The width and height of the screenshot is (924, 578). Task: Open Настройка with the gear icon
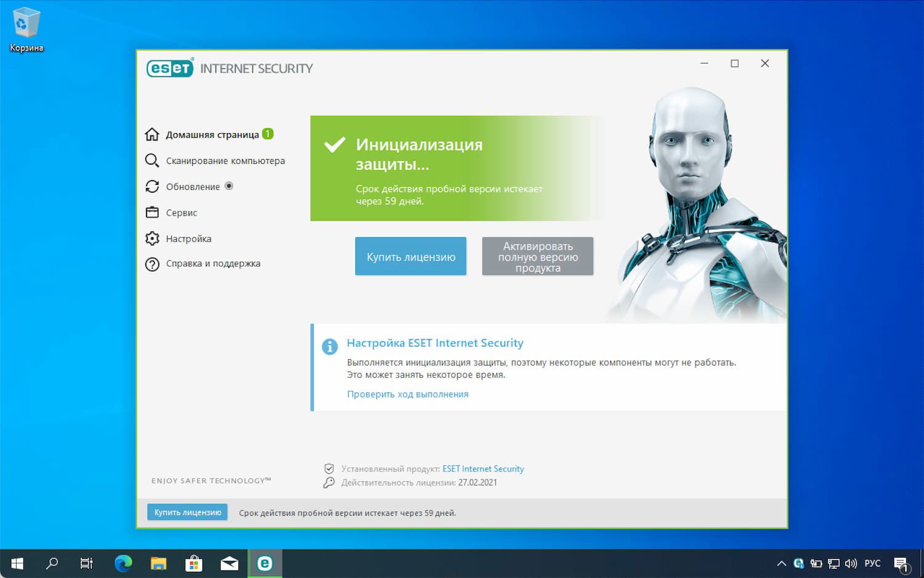coord(152,238)
